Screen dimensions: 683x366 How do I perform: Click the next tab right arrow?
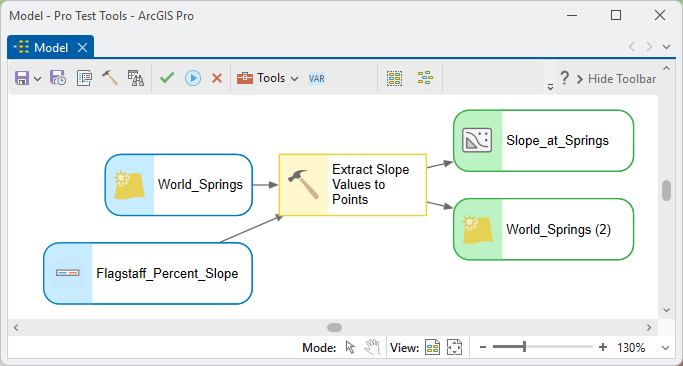coord(649,47)
